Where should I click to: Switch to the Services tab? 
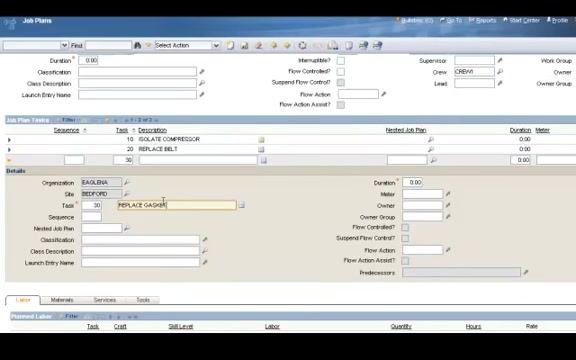pos(105,300)
